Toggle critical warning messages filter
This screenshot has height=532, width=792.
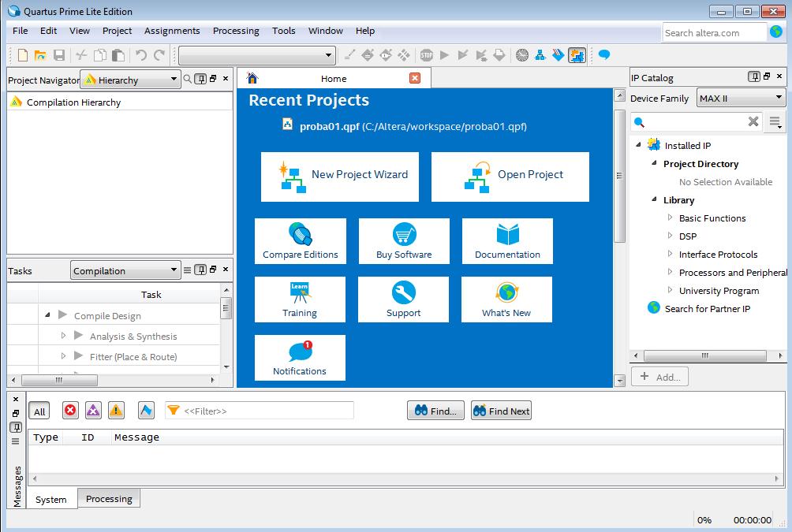tap(93, 411)
